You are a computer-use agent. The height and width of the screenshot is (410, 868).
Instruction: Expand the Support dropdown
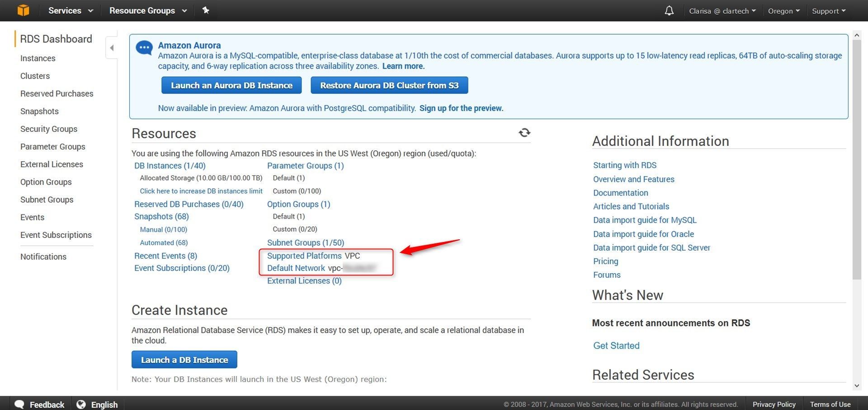coord(829,11)
